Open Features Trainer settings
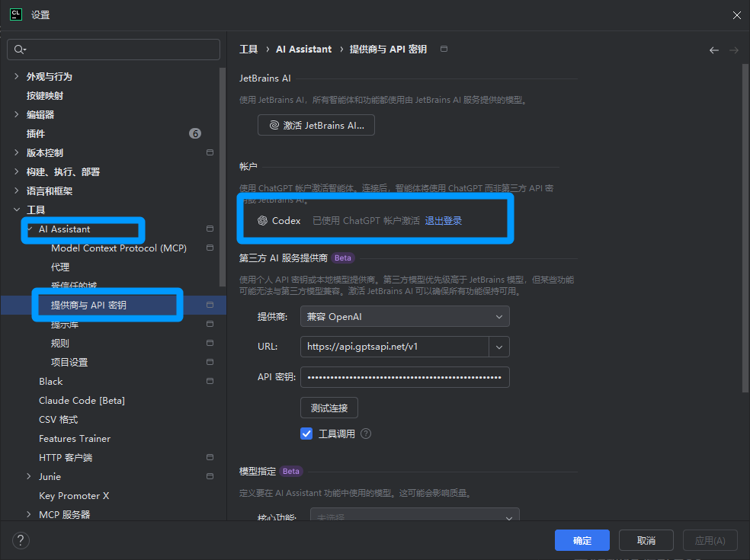The image size is (750, 560). (x=75, y=439)
